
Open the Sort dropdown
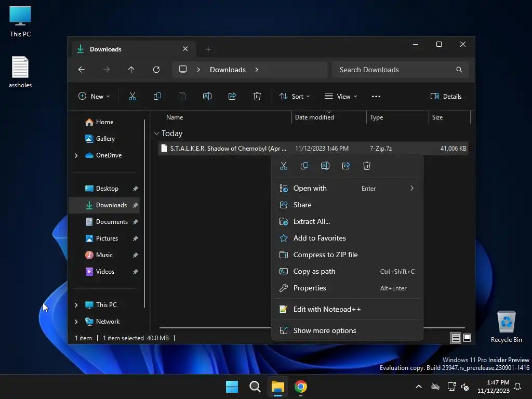pyautogui.click(x=294, y=96)
